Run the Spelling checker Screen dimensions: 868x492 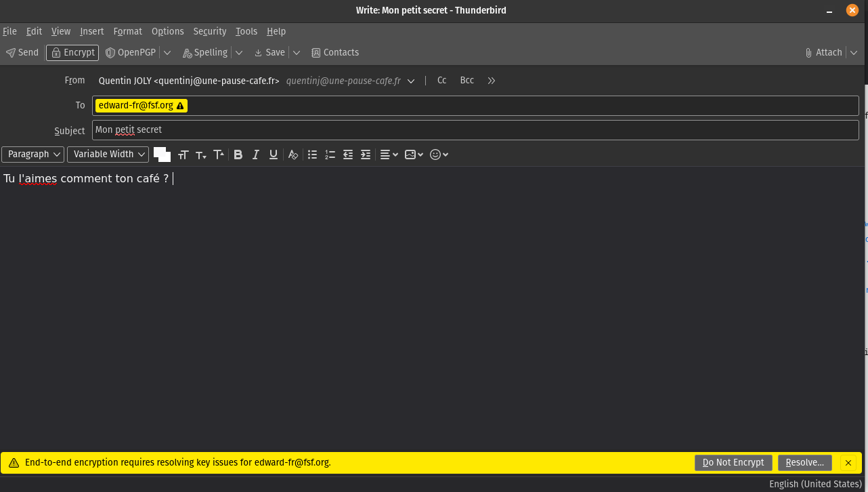(x=205, y=53)
